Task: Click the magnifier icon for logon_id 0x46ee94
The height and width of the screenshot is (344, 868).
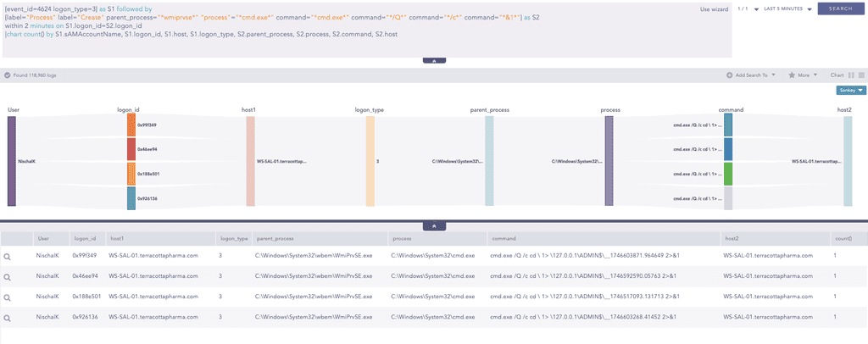Action: coord(7,277)
